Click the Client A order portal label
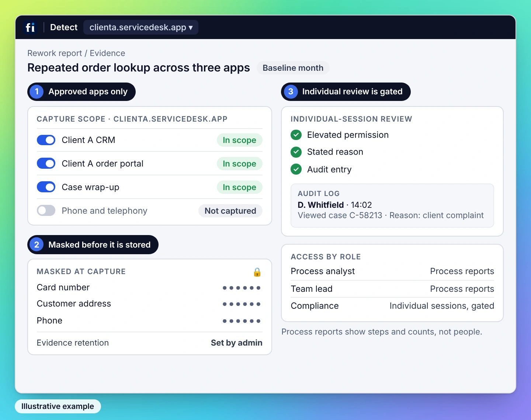Screen dimensions: 531x420 103,164
